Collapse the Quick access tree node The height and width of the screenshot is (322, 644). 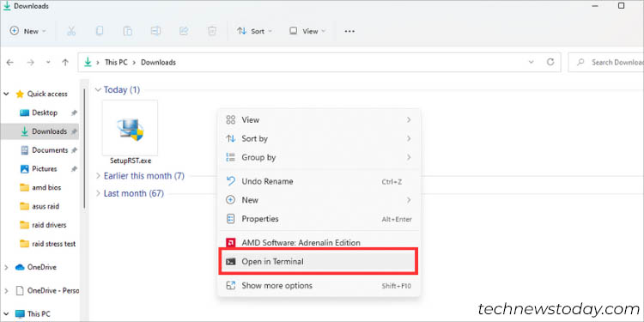[6, 94]
